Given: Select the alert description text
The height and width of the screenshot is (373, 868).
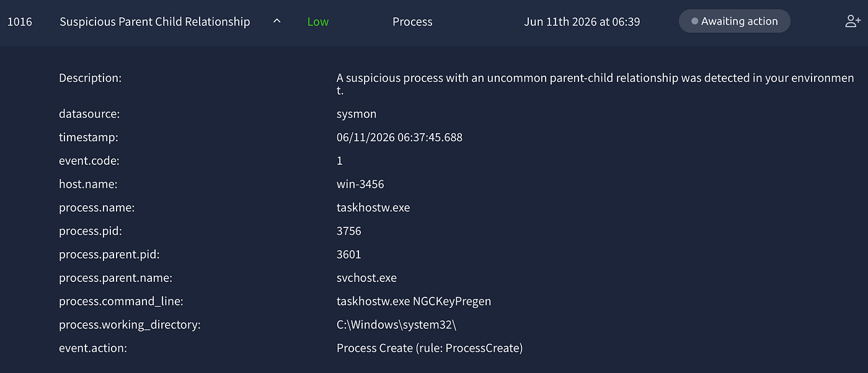Looking at the screenshot, I should pyautogui.click(x=595, y=84).
